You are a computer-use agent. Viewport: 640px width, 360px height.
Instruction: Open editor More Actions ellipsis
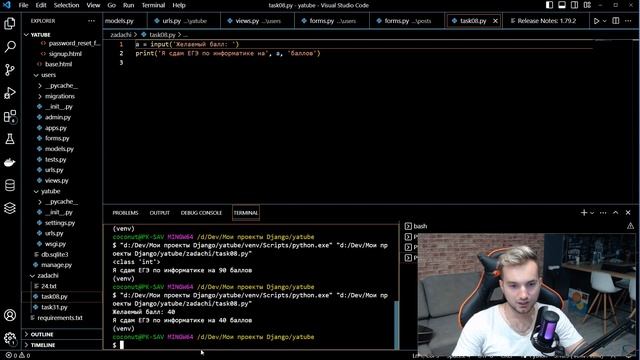628,21
